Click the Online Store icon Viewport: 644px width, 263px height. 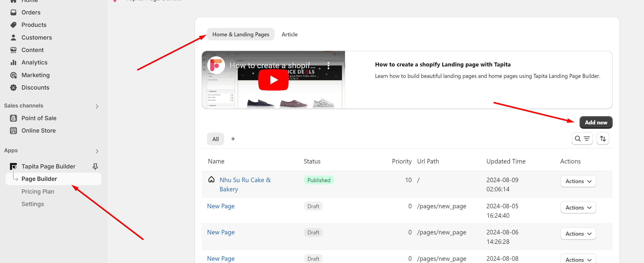13,130
